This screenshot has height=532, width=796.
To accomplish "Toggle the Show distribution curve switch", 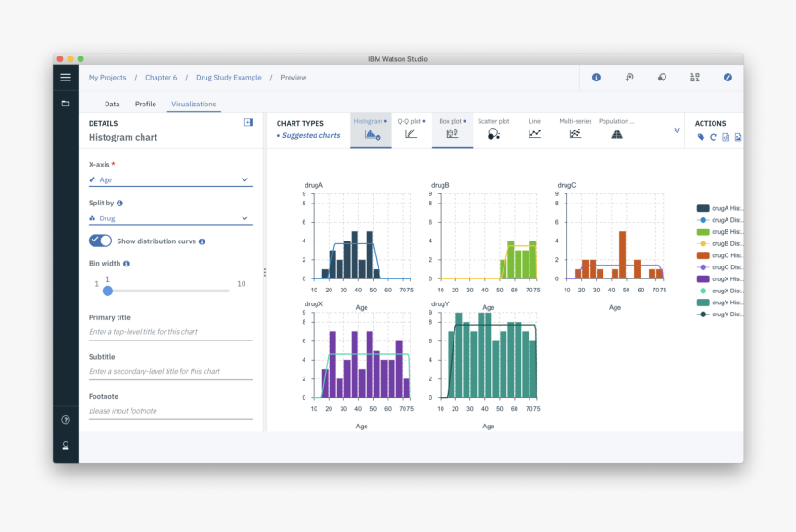I will click(x=100, y=241).
